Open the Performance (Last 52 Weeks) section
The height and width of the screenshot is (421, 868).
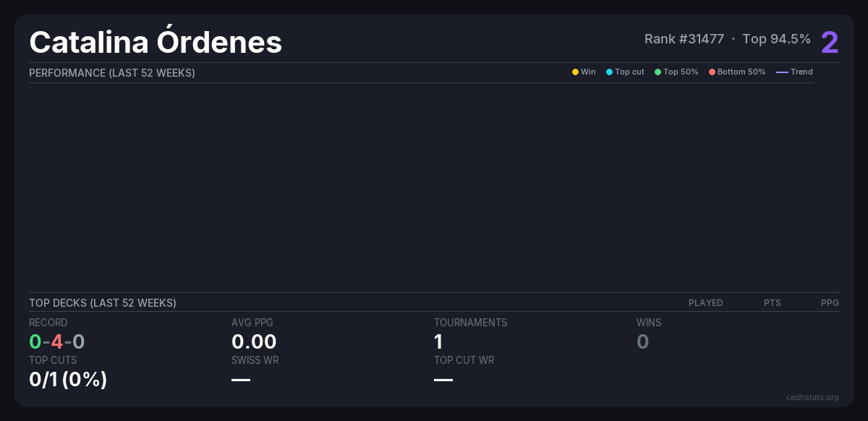pyautogui.click(x=112, y=73)
